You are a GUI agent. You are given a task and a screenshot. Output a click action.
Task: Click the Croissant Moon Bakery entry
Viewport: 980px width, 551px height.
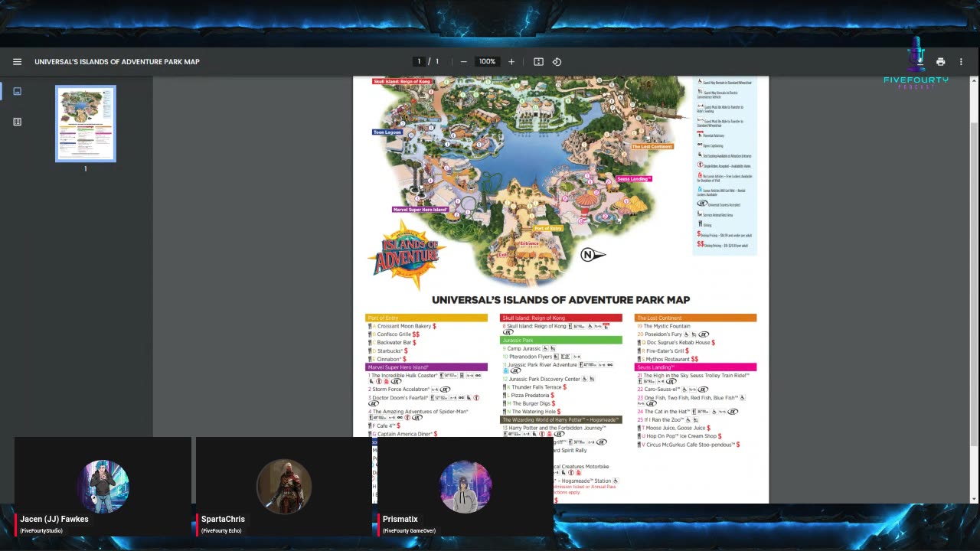tap(402, 326)
